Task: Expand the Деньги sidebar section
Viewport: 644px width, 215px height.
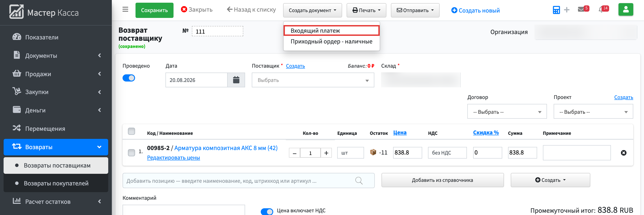Action: pos(56,110)
